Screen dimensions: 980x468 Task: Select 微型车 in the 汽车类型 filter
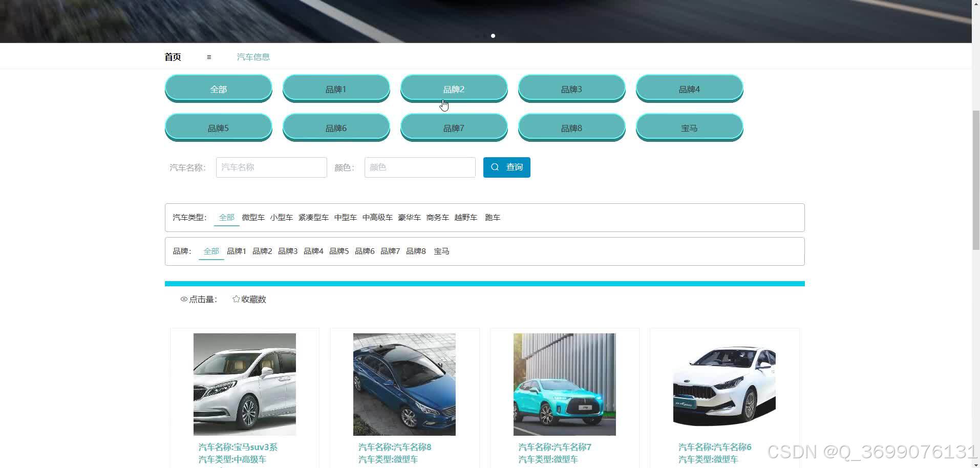point(253,217)
